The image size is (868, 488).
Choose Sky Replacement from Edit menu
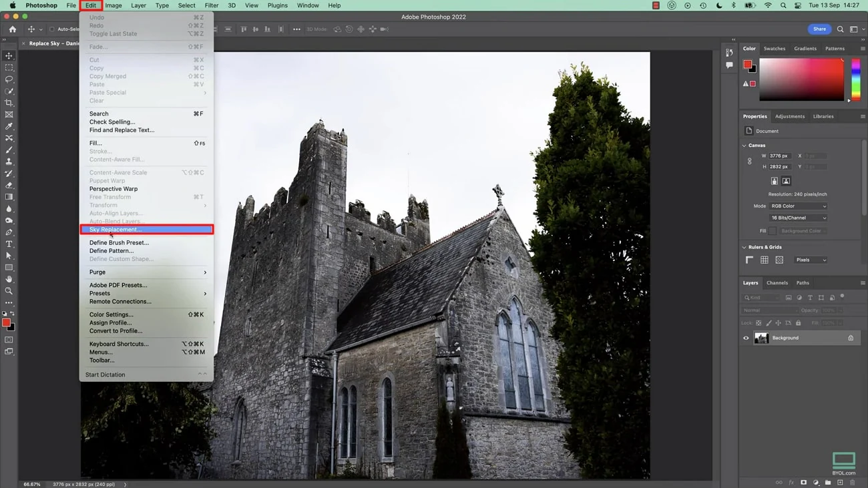coord(146,230)
